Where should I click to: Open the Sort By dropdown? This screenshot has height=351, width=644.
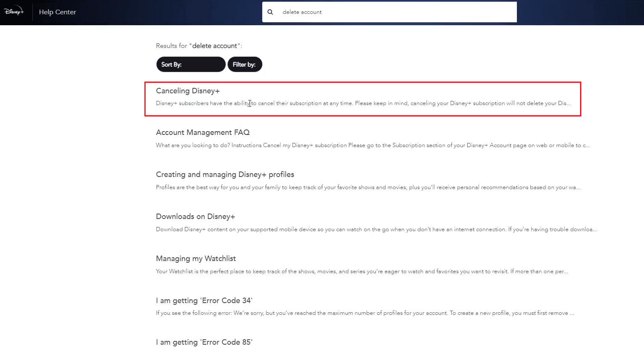[x=191, y=64]
